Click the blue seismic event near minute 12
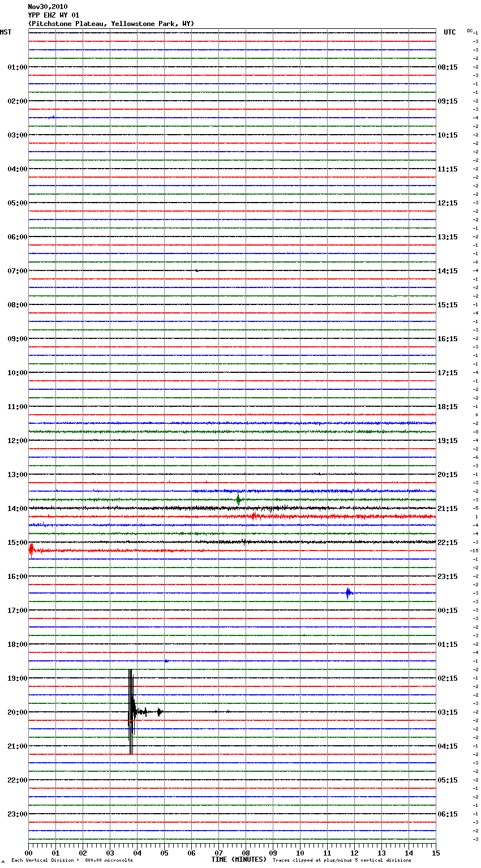This screenshot has width=481, height=868. (x=348, y=593)
